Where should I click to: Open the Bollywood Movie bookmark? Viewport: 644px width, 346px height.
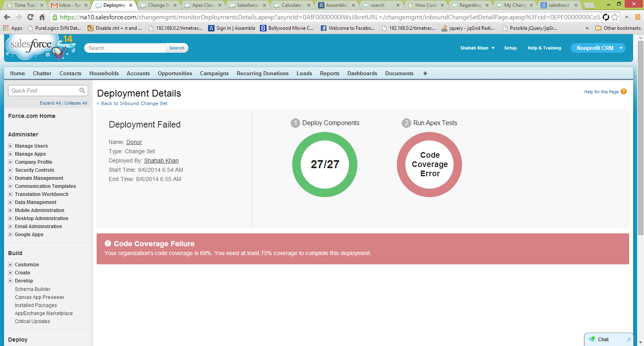(287, 28)
